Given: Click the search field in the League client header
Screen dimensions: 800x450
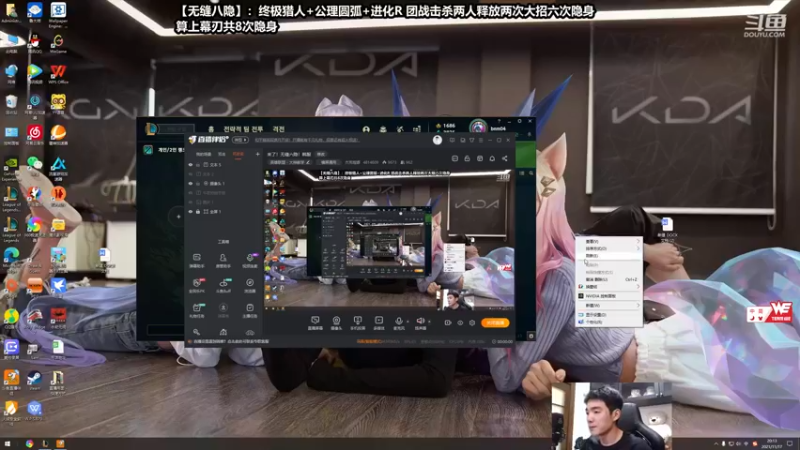Looking at the screenshot, I should 176,129.
